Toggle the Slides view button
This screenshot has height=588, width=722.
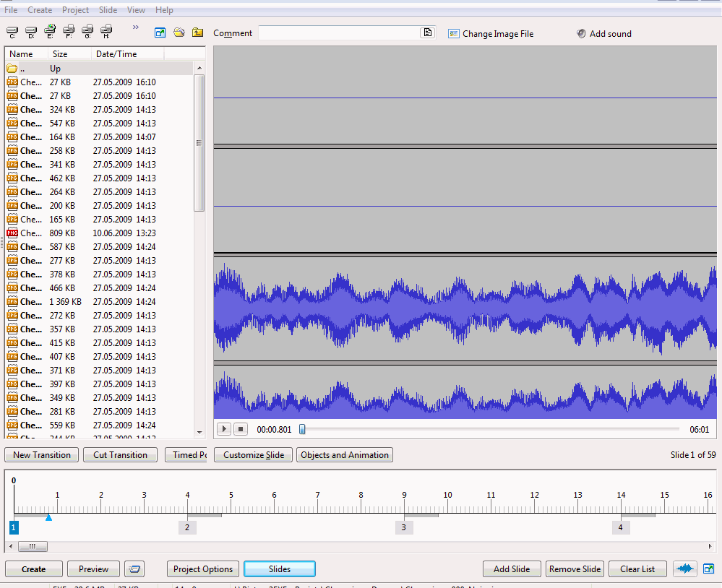(x=280, y=569)
